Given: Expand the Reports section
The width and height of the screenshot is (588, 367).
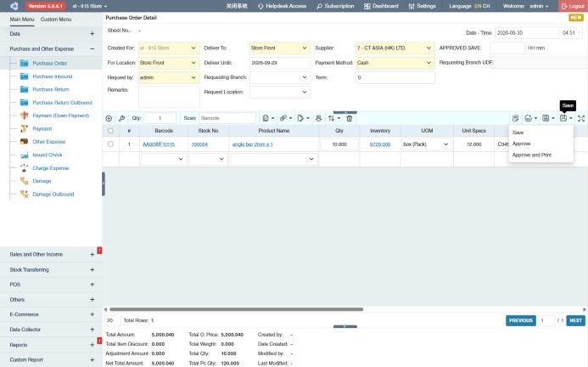Looking at the screenshot, I should [92, 345].
